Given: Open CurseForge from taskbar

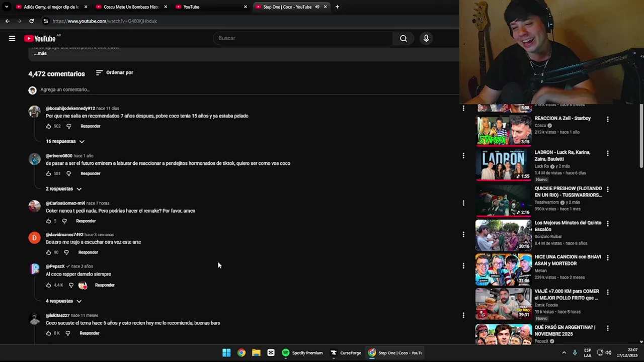Looking at the screenshot, I should (346, 353).
